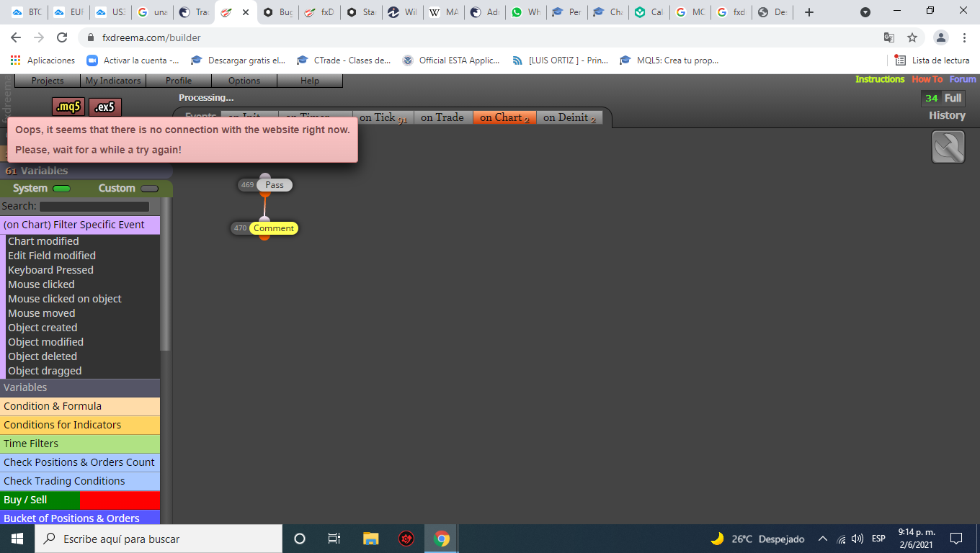Open the Instructions link
This screenshot has height=553, width=980.
(x=880, y=79)
